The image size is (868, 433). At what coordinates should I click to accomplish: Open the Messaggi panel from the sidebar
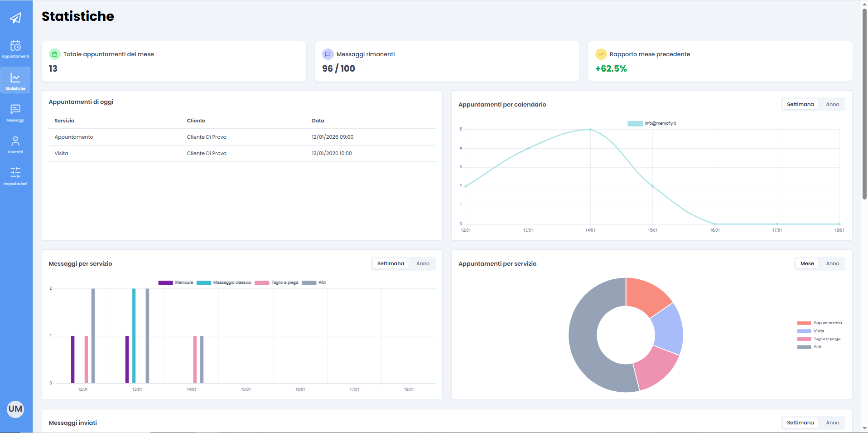15,112
